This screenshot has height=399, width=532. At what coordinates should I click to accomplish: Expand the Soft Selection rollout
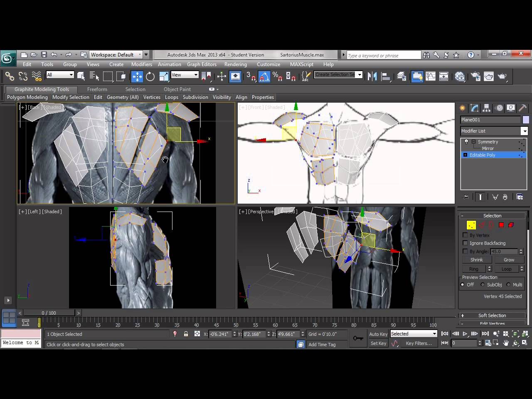click(492, 315)
